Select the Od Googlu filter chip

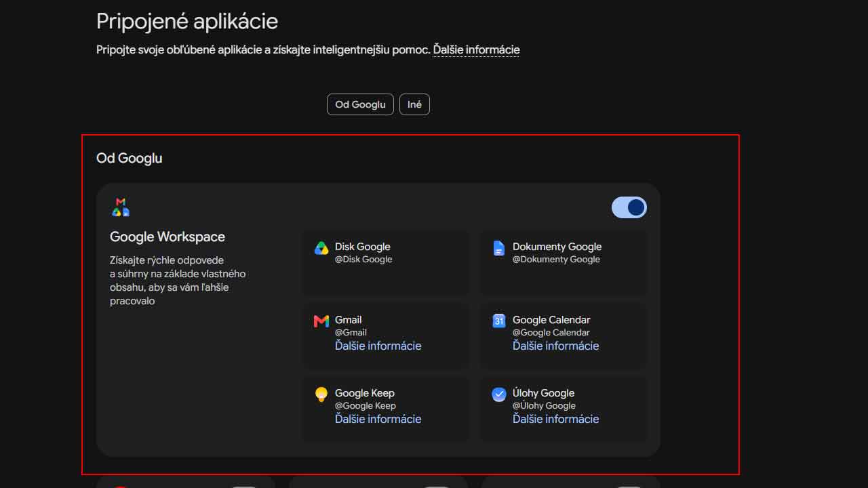tap(360, 104)
